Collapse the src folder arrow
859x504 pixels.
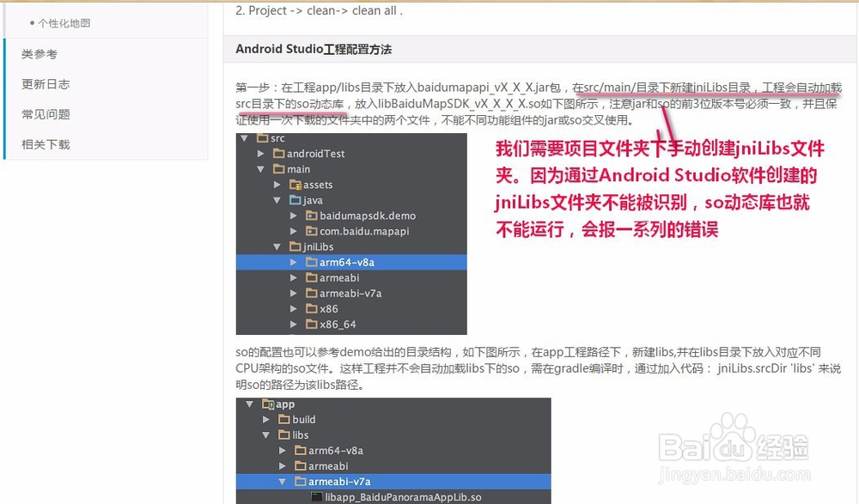click(x=244, y=138)
